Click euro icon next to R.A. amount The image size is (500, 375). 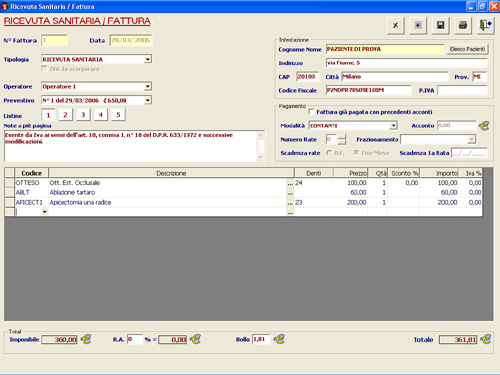195,339
